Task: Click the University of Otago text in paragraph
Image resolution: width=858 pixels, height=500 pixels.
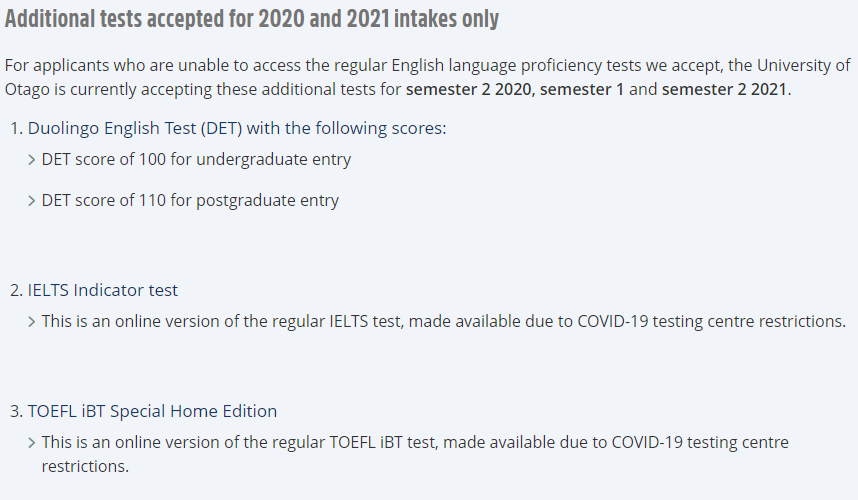Action: [x=790, y=66]
